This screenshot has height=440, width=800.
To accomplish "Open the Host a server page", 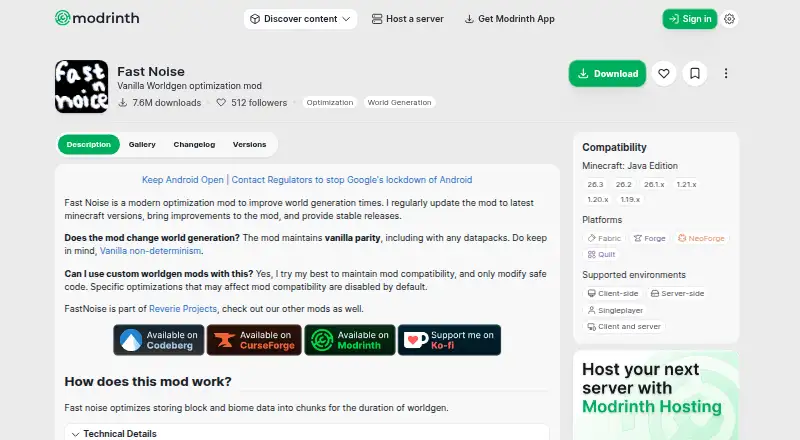I will point(408,19).
